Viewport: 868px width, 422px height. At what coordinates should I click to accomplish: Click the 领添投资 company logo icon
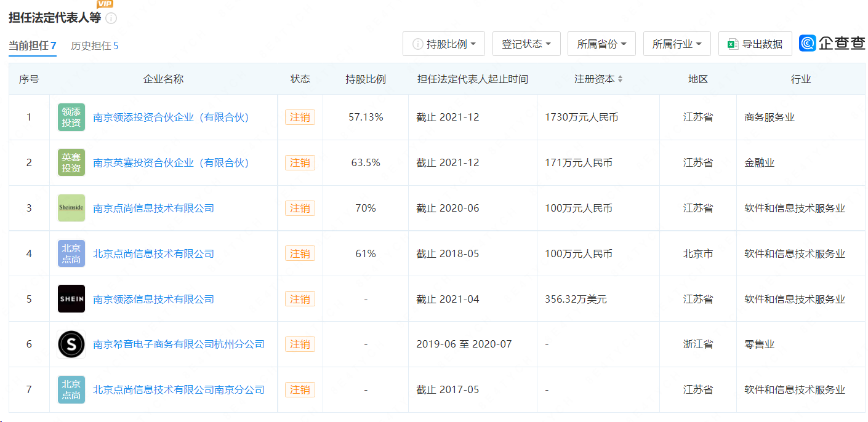tap(71, 117)
